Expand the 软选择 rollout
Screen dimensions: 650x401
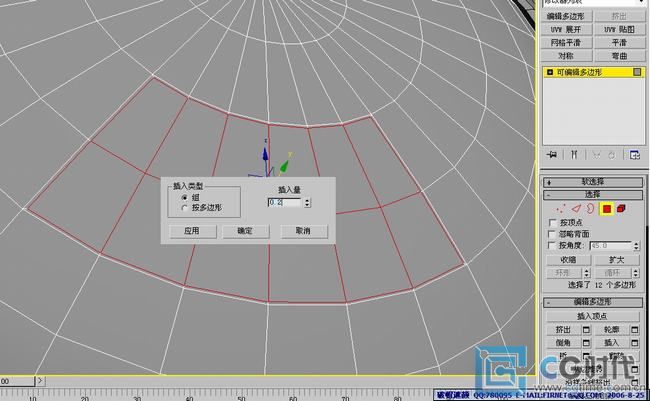pos(593,182)
